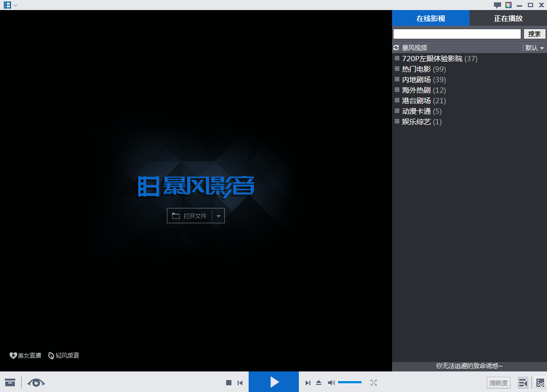Stop playback with the square button
Screen dimensions: 547x392
coord(229,382)
